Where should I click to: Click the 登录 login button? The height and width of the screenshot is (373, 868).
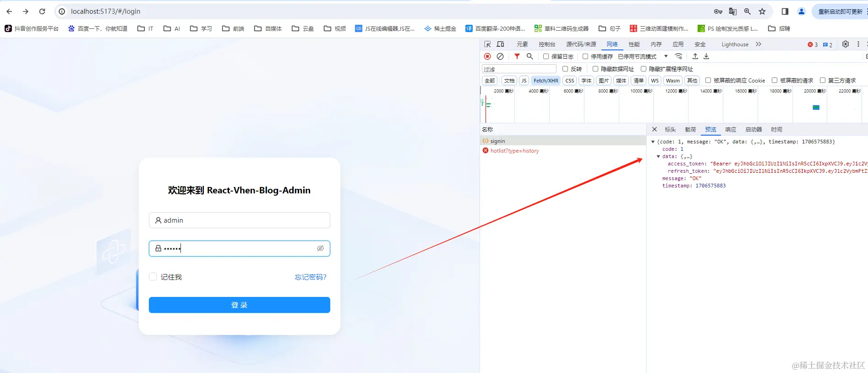(x=240, y=305)
